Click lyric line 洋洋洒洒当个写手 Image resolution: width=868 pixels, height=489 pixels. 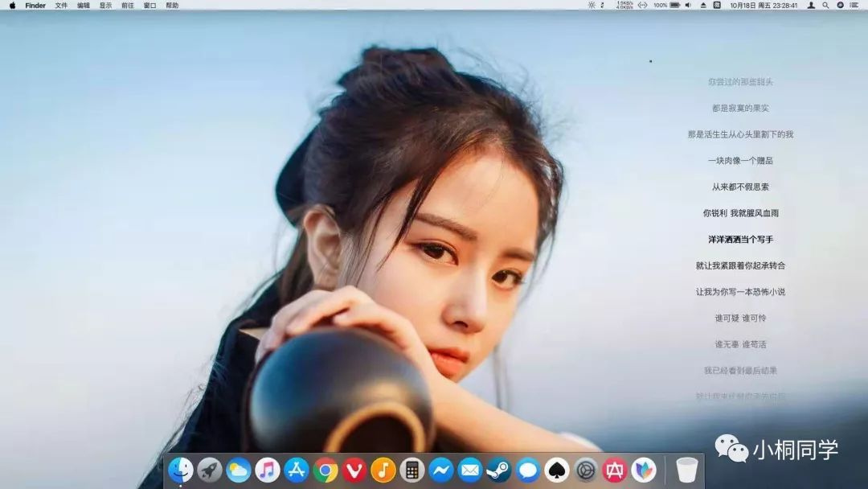pos(741,239)
